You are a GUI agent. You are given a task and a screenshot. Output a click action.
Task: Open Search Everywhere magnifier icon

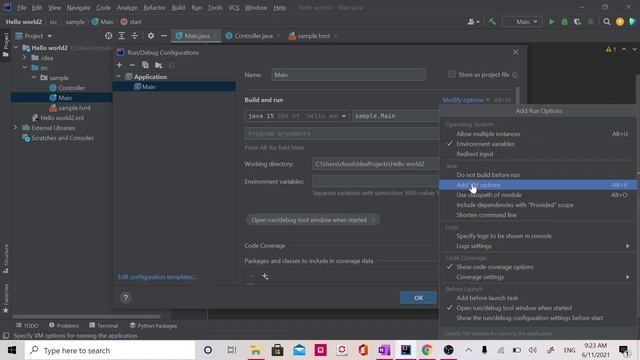pyautogui.click(x=607, y=22)
